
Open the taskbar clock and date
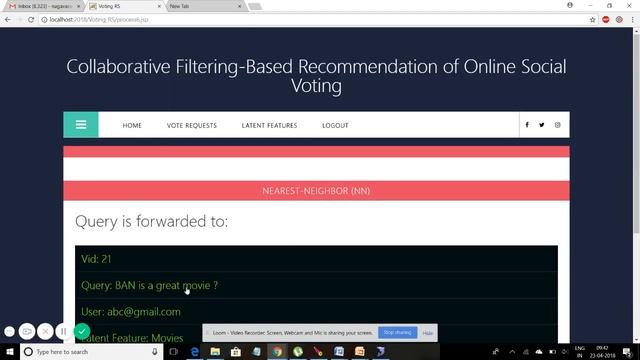[602, 352]
